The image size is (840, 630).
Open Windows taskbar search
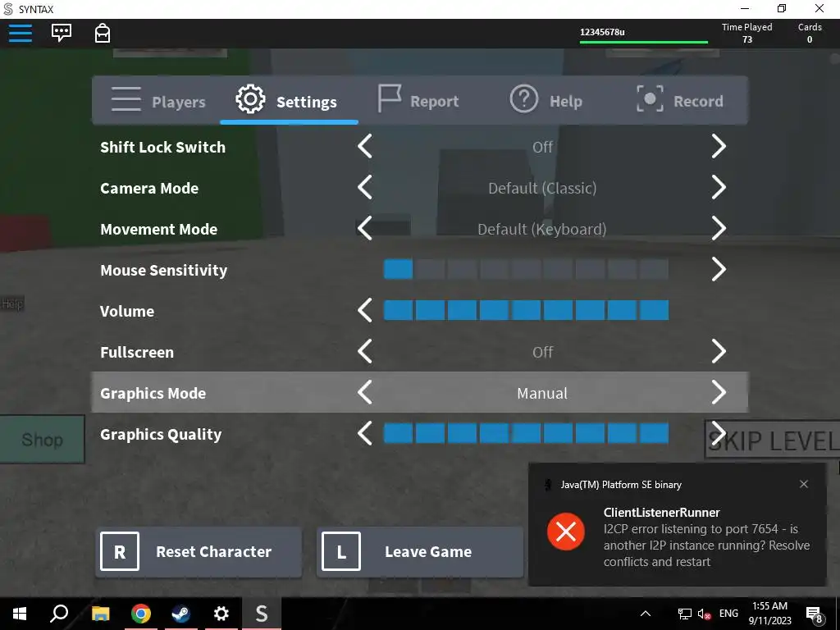pos(59,614)
